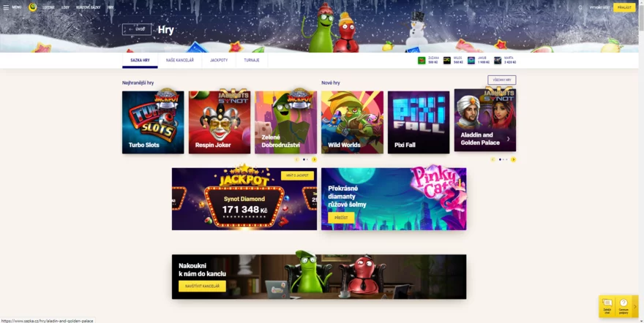Open the search magnifier icon

coord(580,7)
